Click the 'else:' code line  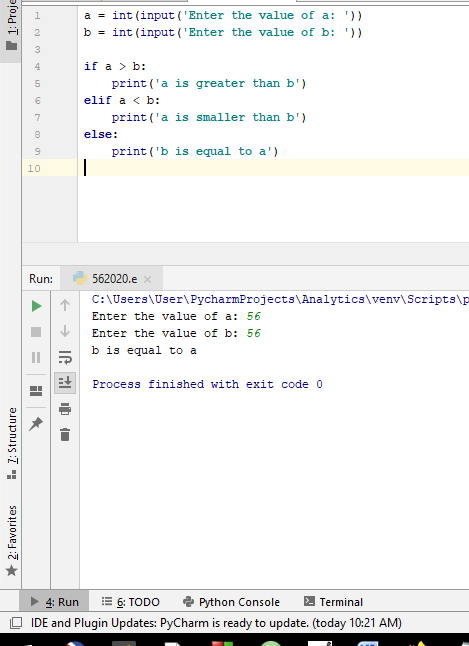point(101,135)
